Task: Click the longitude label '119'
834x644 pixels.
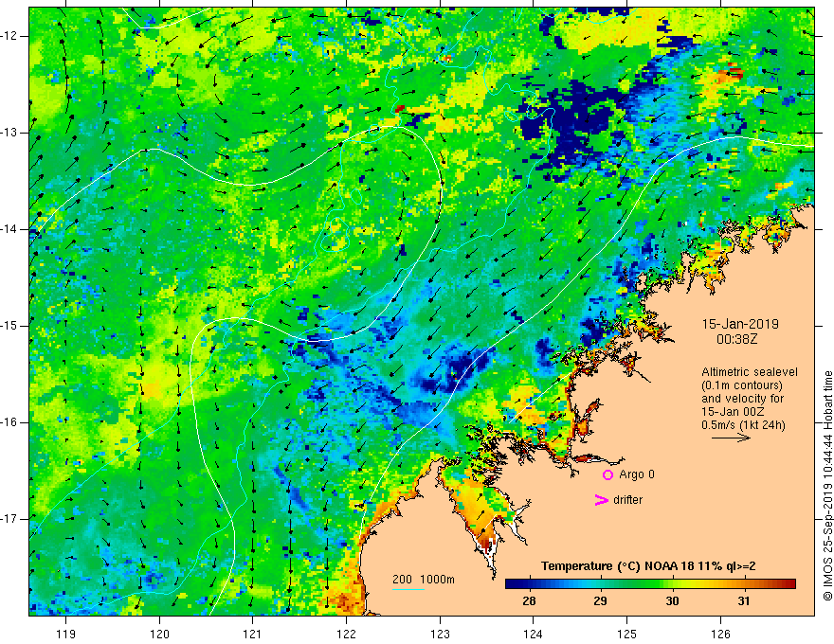Action: click(x=65, y=634)
